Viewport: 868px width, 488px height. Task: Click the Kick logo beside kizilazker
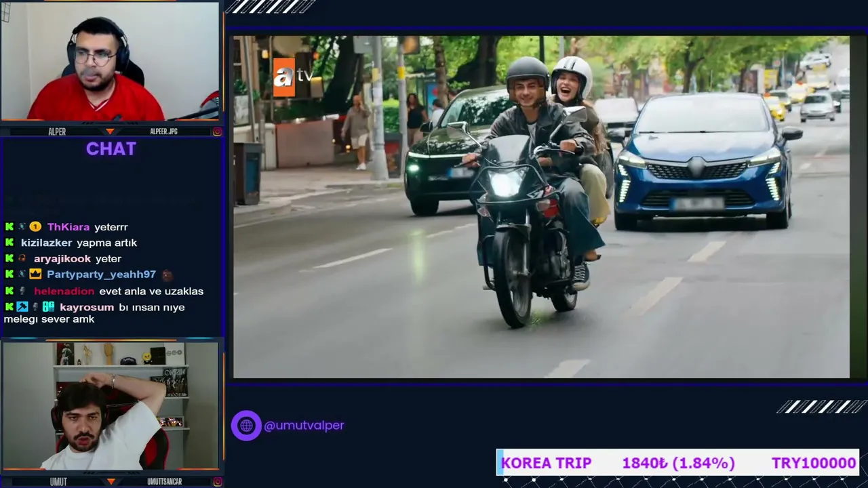pyautogui.click(x=9, y=243)
